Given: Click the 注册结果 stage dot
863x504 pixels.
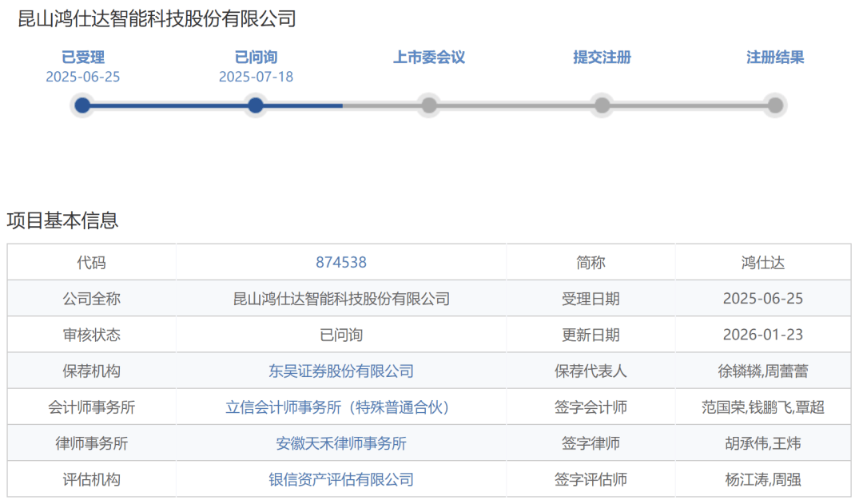Looking at the screenshot, I should [775, 105].
